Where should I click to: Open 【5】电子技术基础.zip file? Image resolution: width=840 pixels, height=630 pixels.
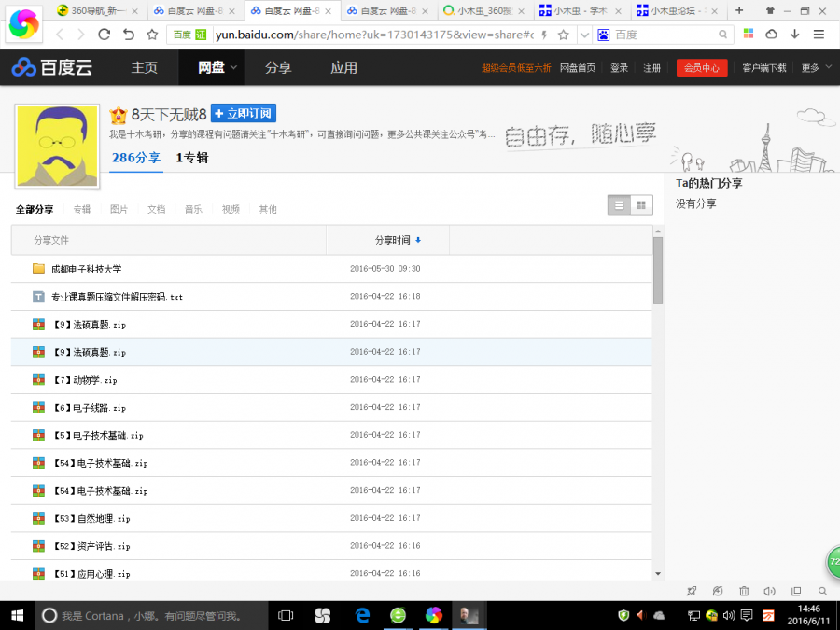click(97, 436)
